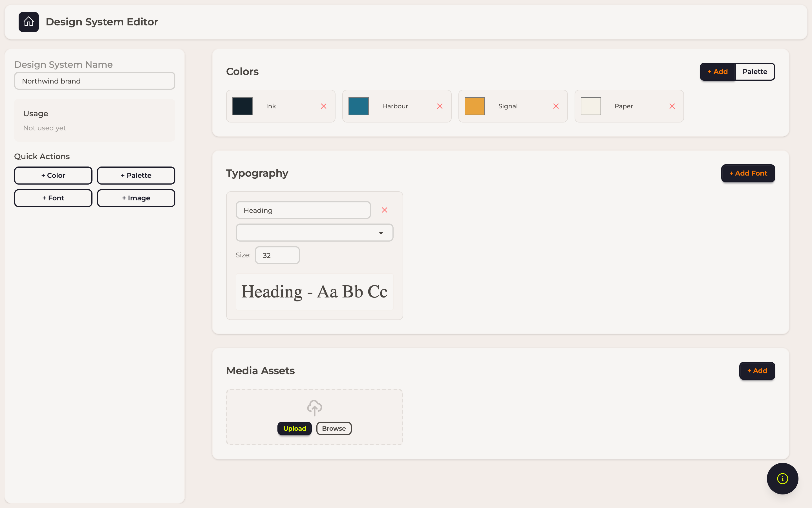Open the info help button
The image size is (812, 508).
pos(782,478)
